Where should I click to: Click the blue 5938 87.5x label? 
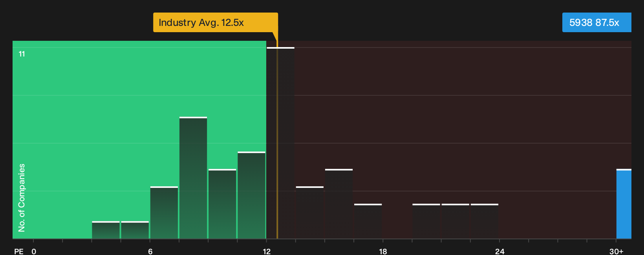[x=596, y=22]
